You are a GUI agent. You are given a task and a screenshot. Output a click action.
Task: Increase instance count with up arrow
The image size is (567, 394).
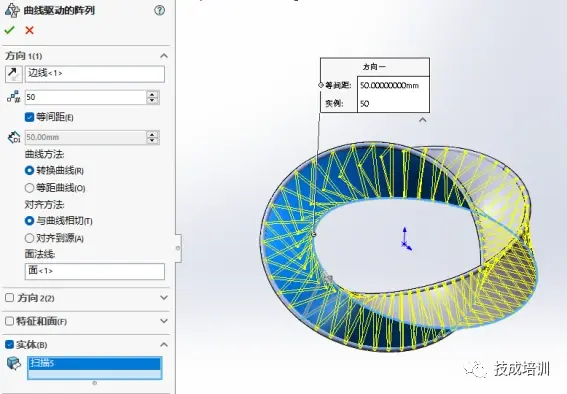[x=153, y=94]
